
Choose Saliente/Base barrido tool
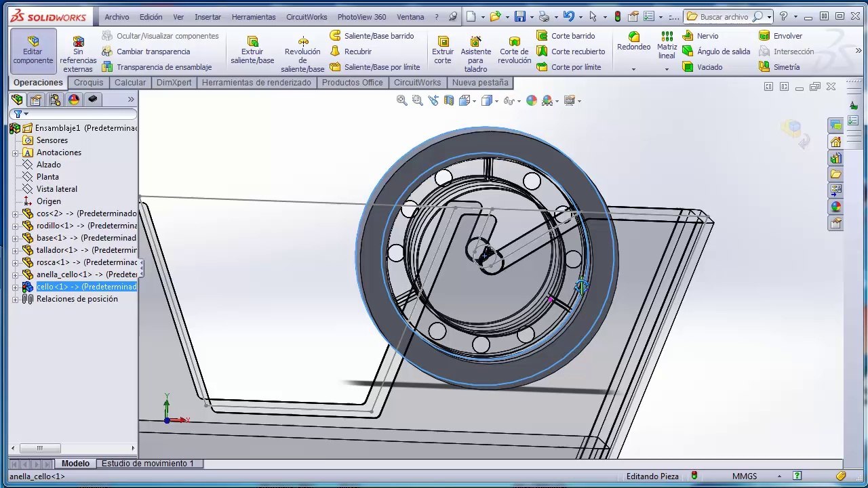[x=372, y=35]
